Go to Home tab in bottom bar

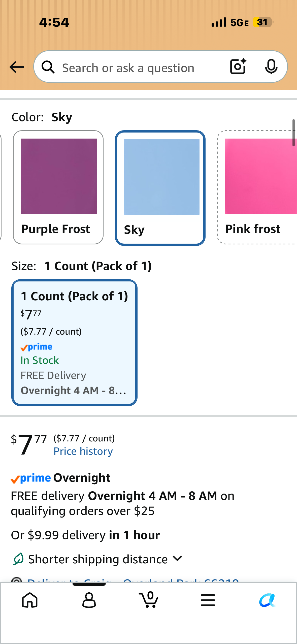coord(30,600)
